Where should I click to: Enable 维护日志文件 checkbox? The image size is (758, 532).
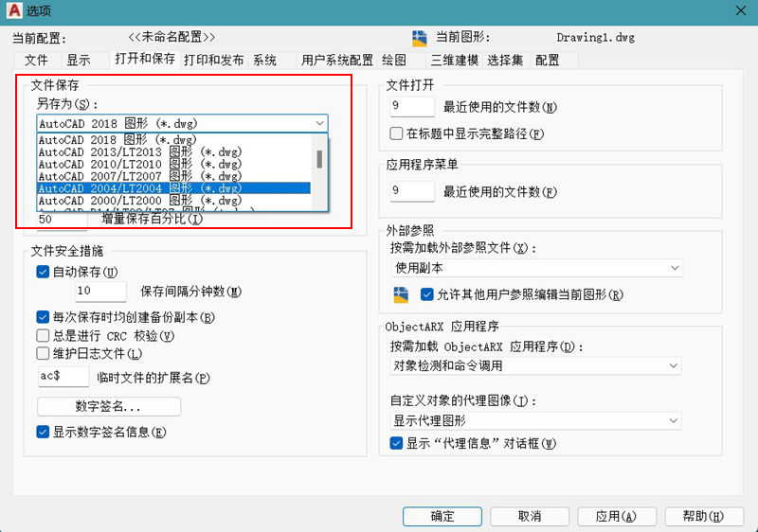point(43,354)
